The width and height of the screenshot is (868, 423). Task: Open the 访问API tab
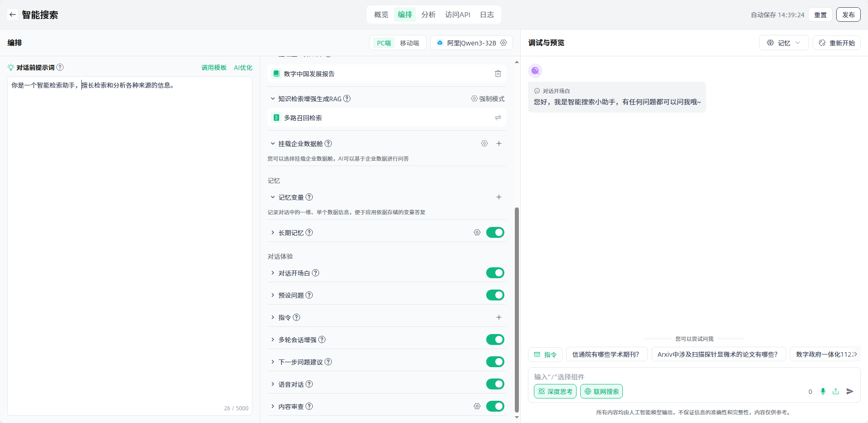point(457,15)
